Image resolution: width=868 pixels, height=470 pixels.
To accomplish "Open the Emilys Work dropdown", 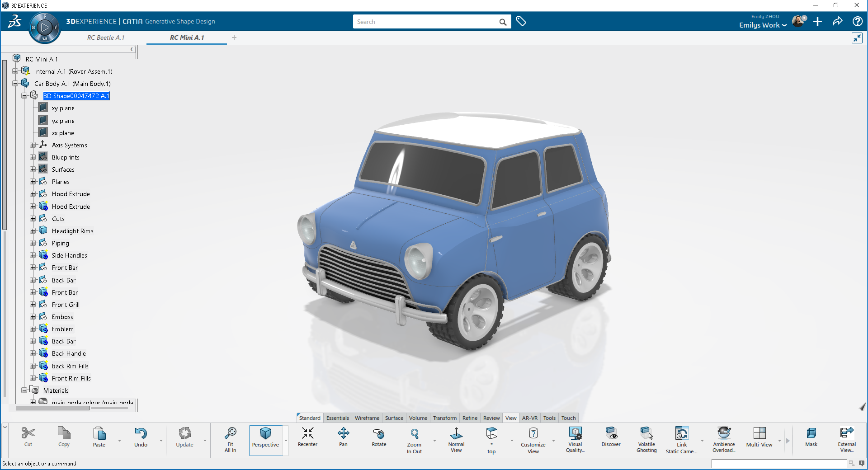I will point(763,25).
